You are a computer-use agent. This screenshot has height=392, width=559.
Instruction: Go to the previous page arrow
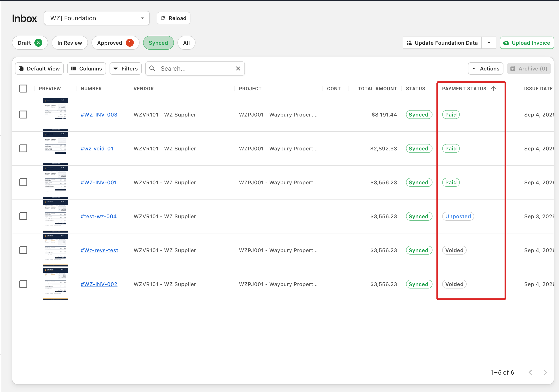click(531, 372)
